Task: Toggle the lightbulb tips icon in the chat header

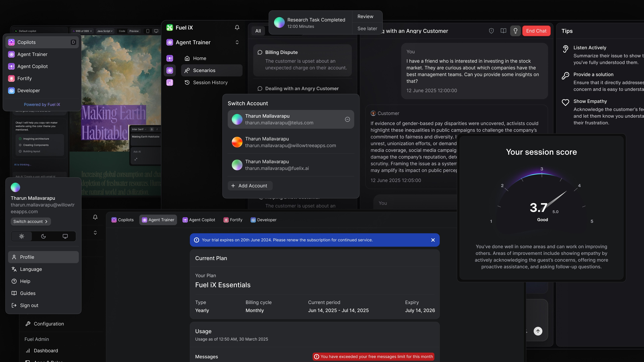Action: pyautogui.click(x=516, y=31)
